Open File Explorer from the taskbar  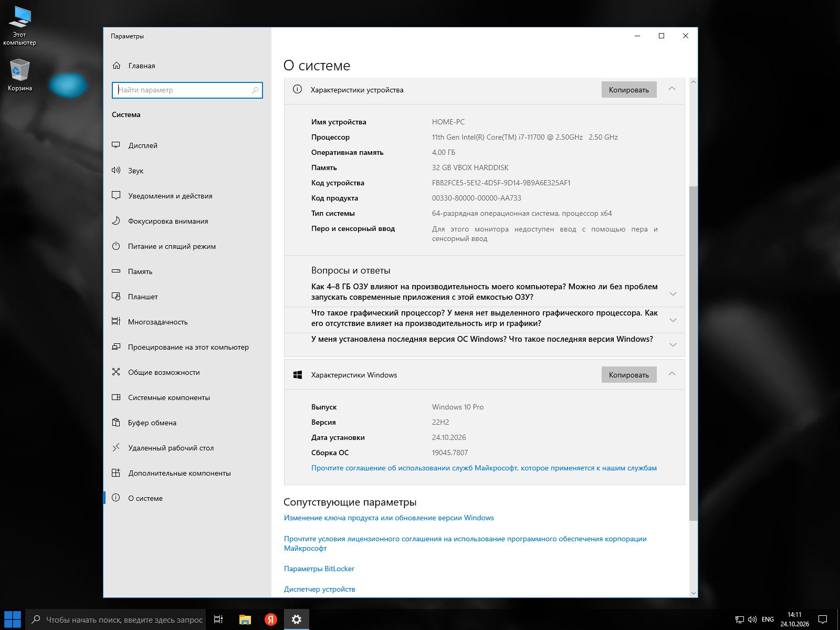tap(245, 619)
